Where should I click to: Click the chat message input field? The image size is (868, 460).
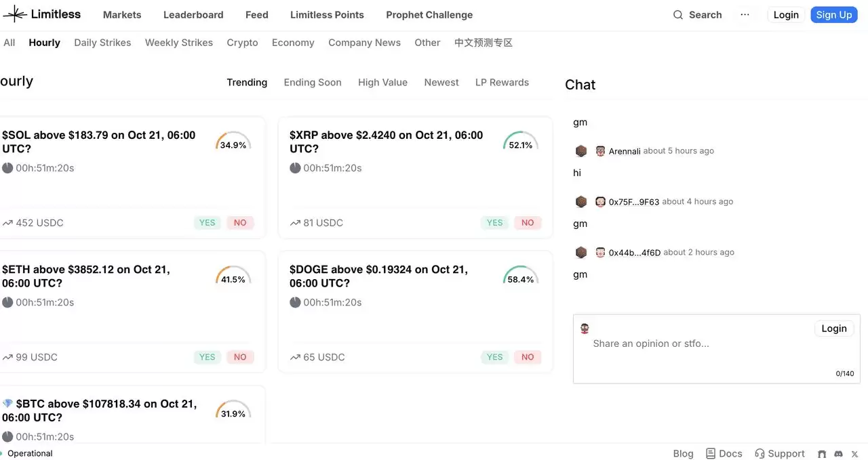[x=678, y=343]
